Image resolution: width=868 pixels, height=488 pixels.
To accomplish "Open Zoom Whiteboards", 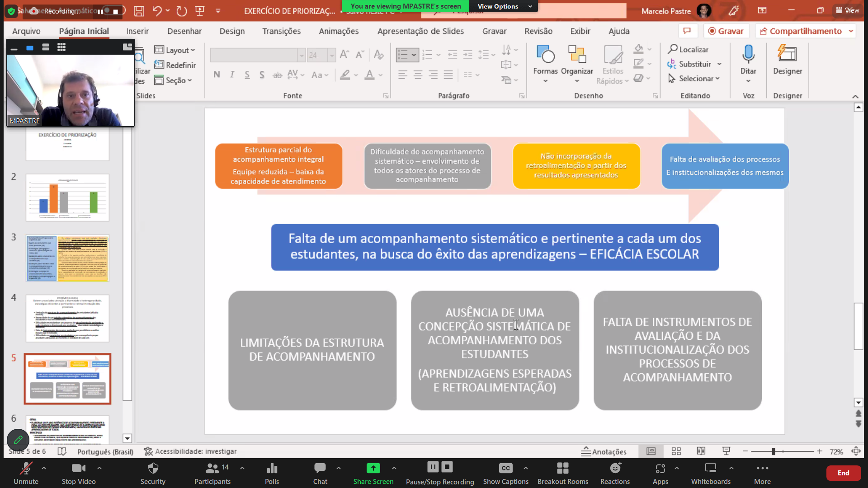I will 711,473.
